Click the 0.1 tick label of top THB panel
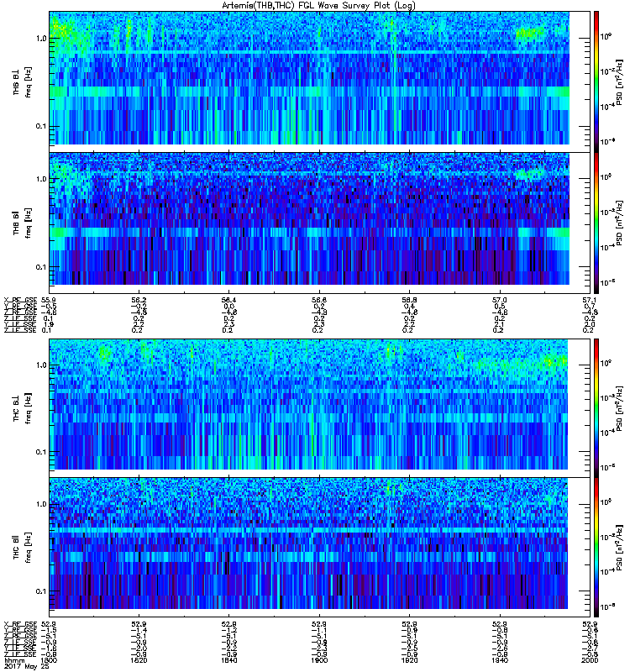This screenshot has height=672, width=630. 41,126
